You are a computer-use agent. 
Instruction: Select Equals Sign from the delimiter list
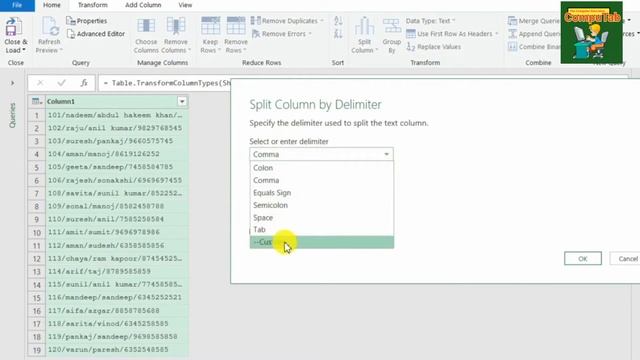pos(322,193)
